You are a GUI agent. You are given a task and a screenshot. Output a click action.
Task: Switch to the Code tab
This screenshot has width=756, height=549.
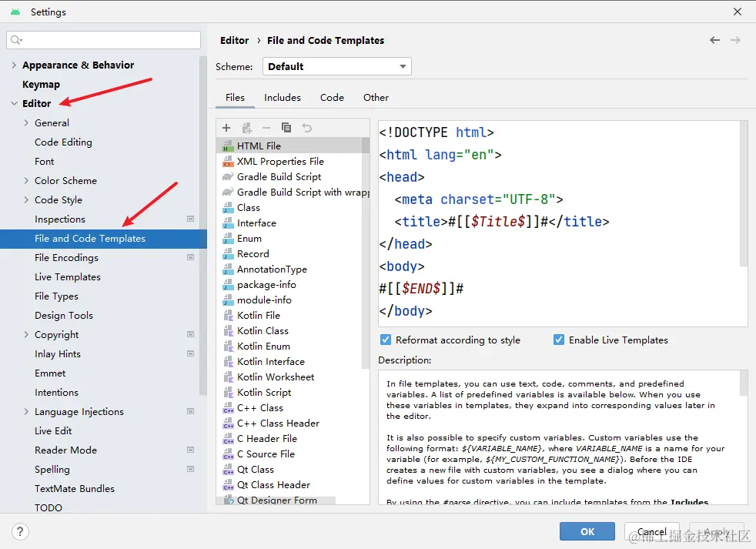coord(333,98)
